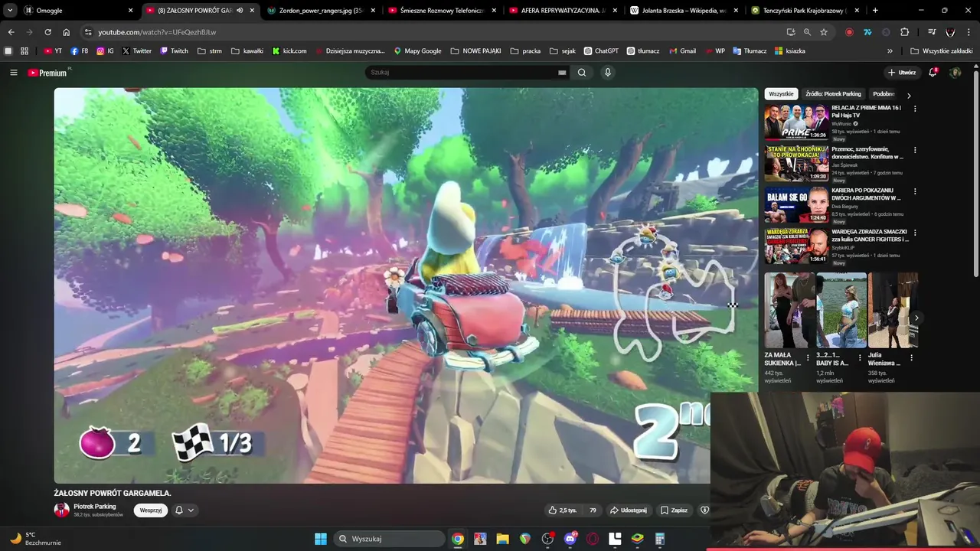Open the zoom magnifier icon in address bar
980x551 pixels.
click(x=807, y=32)
